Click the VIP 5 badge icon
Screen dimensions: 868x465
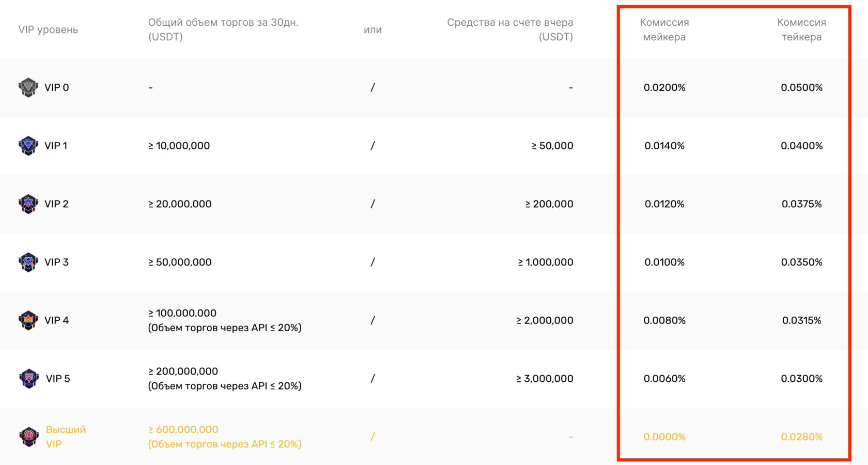pos(29,379)
